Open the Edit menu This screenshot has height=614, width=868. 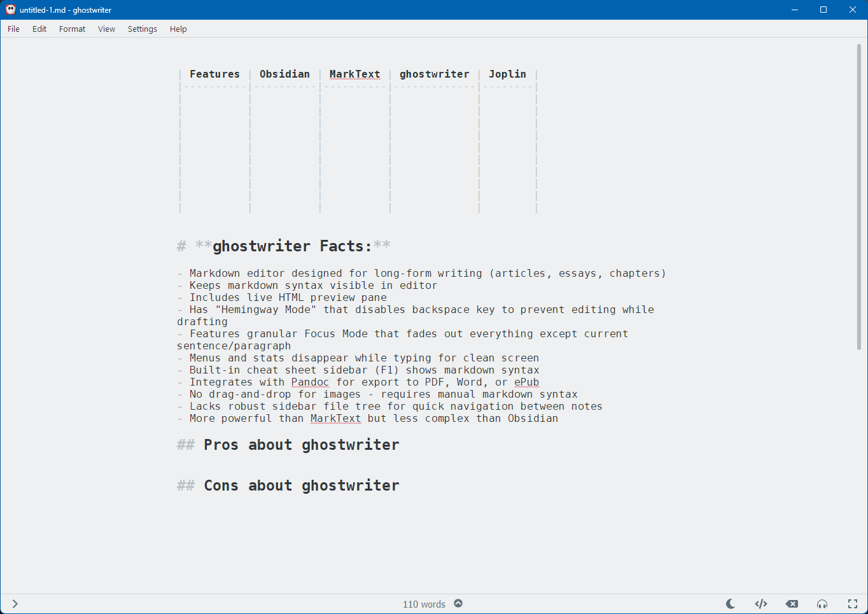(39, 29)
